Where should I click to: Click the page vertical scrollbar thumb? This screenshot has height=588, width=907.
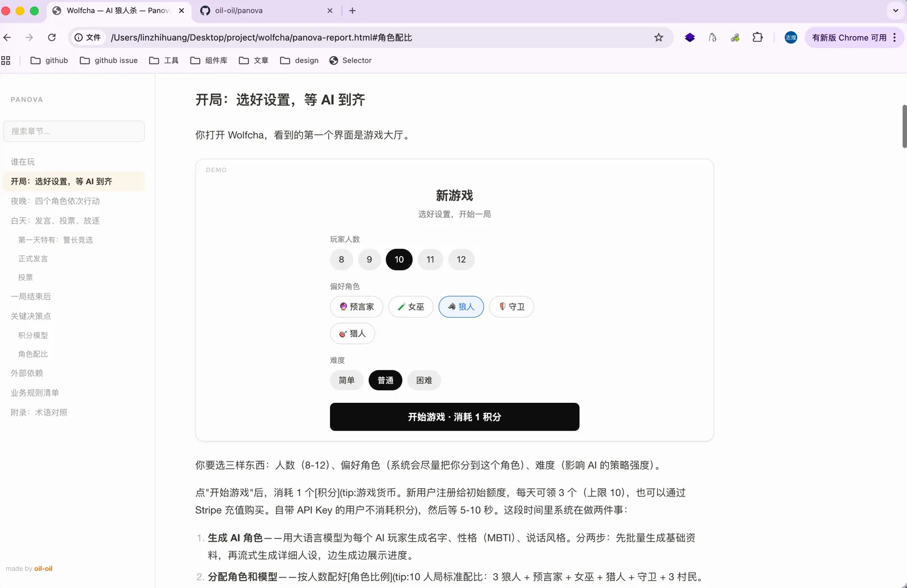click(904, 126)
